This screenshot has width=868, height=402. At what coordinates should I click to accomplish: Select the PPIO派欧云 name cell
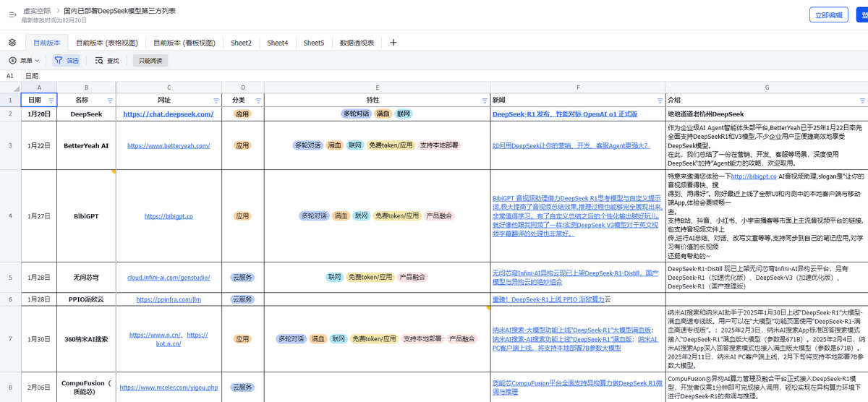pyautogui.click(x=86, y=299)
